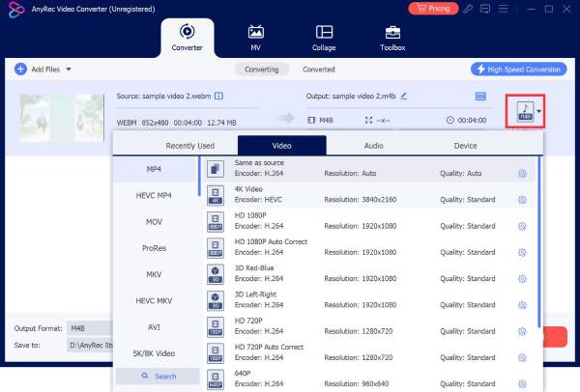
Task: Click the Same as source preset icon
Action: click(216, 169)
